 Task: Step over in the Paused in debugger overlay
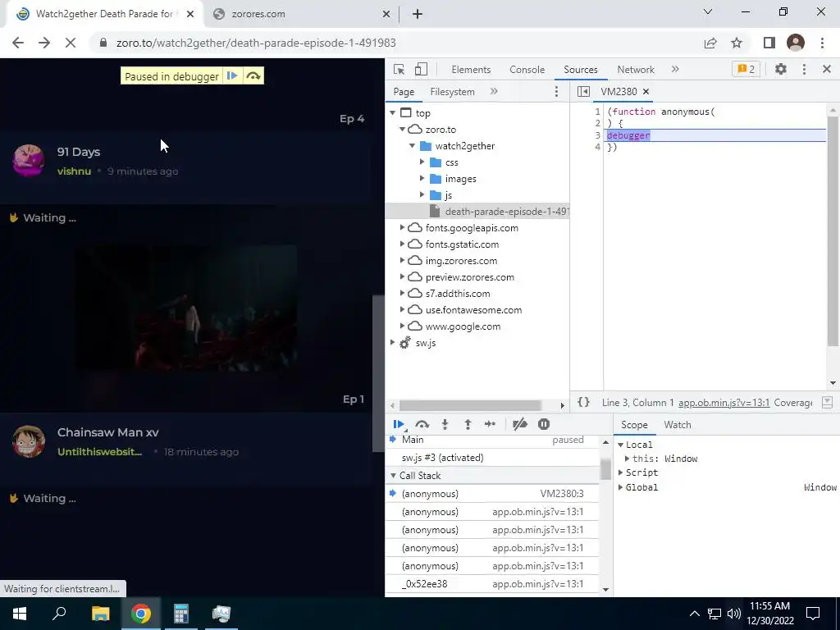(x=253, y=76)
